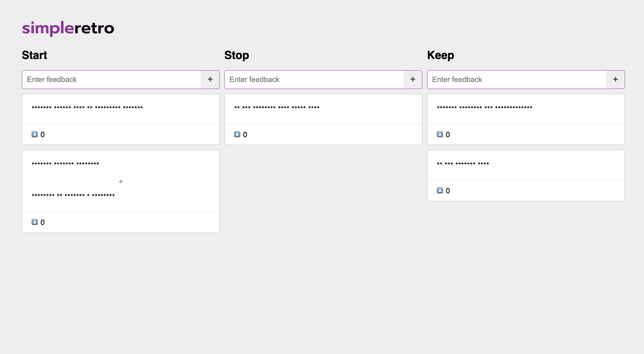
Task: Click vote count on Stop card
Action: [x=245, y=135]
